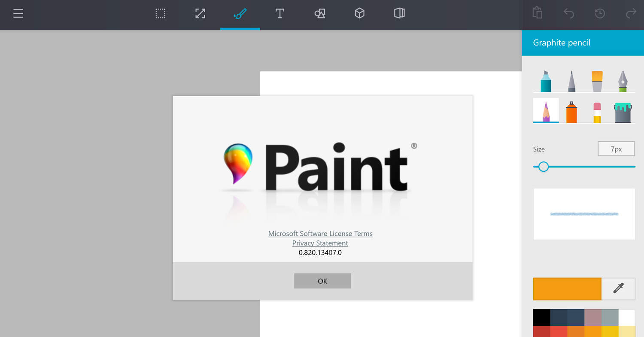The height and width of the screenshot is (337, 644).
Task: Open the Canvas resize tool
Action: 200,14
